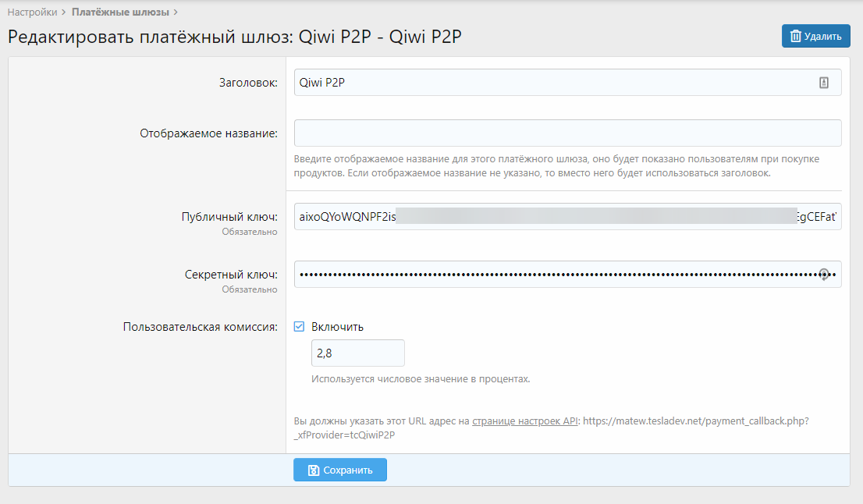This screenshot has width=863, height=504.
Task: Click the trash can icon on Удалить
Action: point(795,36)
